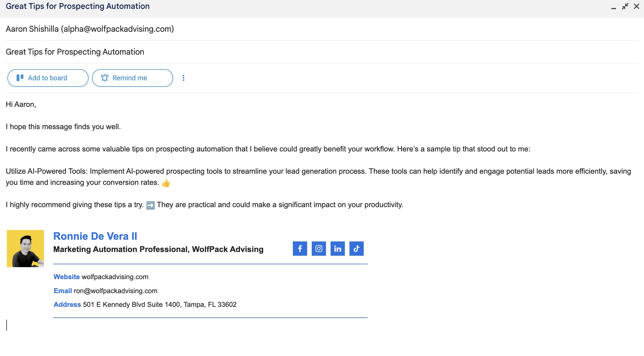Click the window title Great Tips for Prospecting Automation

[78, 6]
